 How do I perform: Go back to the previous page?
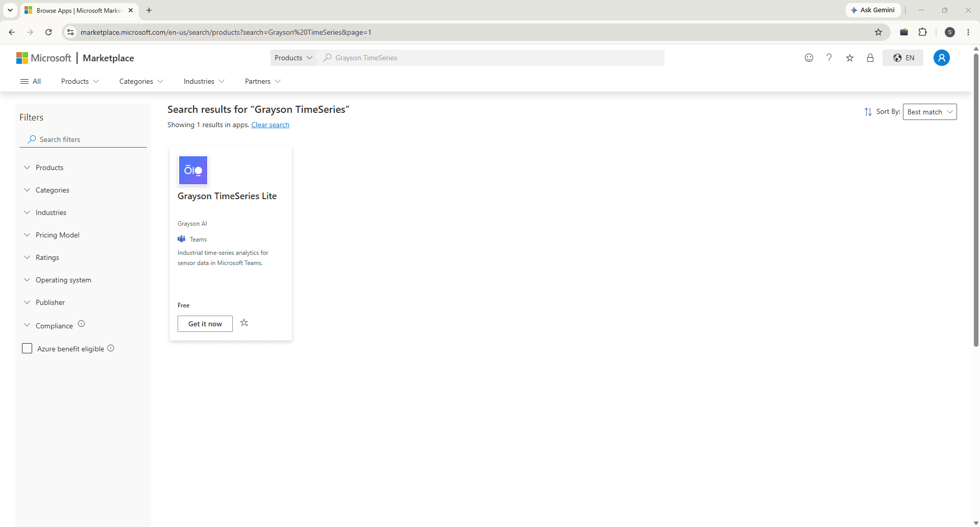[x=12, y=32]
